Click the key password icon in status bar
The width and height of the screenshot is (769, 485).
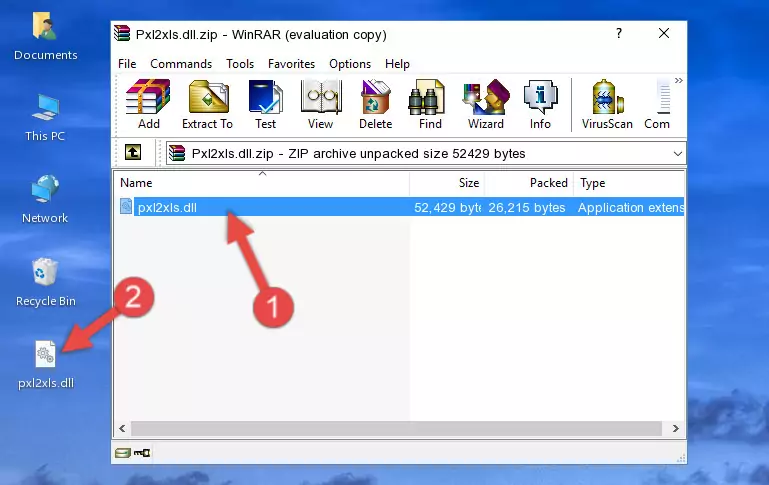[x=142, y=453]
